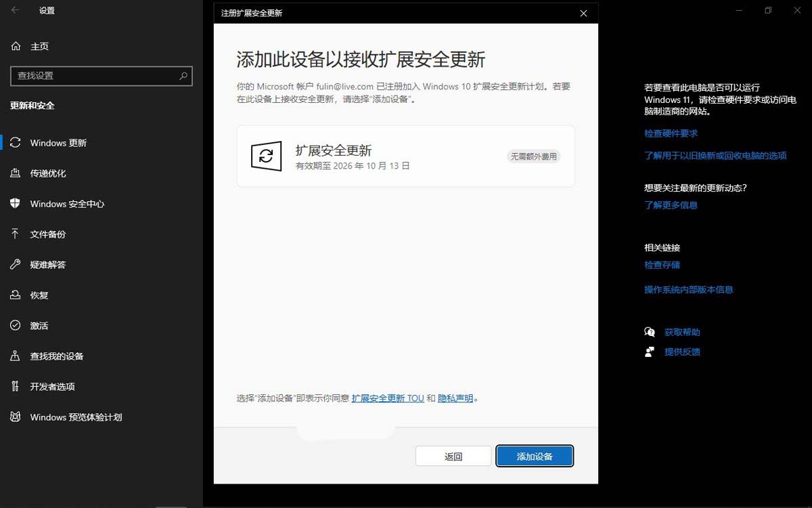Click the Windows 安全中心 shield icon
Screen dimensions: 812x508
(16, 204)
